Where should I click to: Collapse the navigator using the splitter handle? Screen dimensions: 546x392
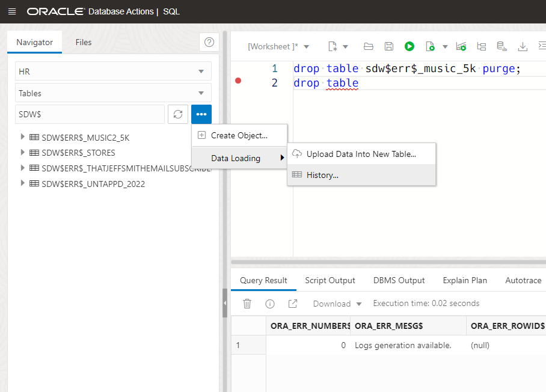pos(225,303)
